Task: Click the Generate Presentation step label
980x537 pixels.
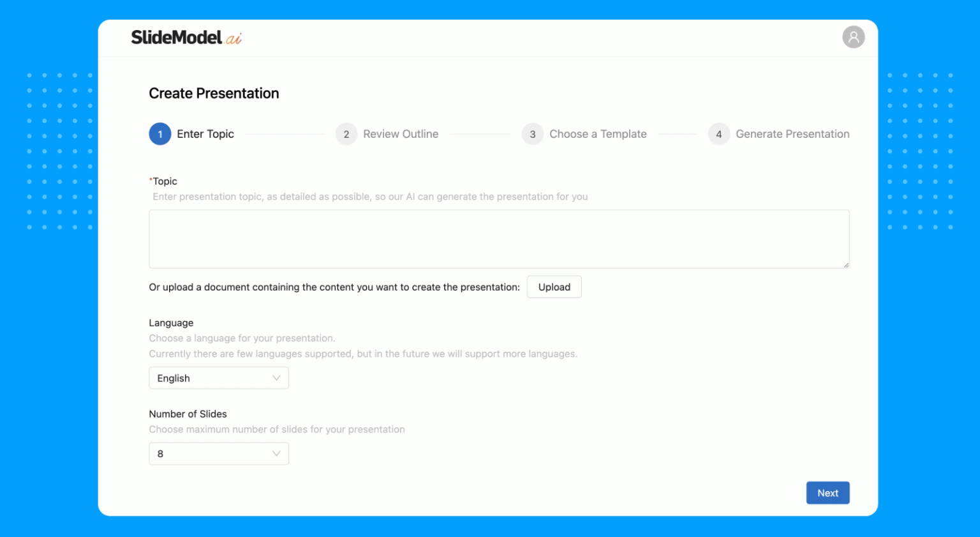Action: 792,134
